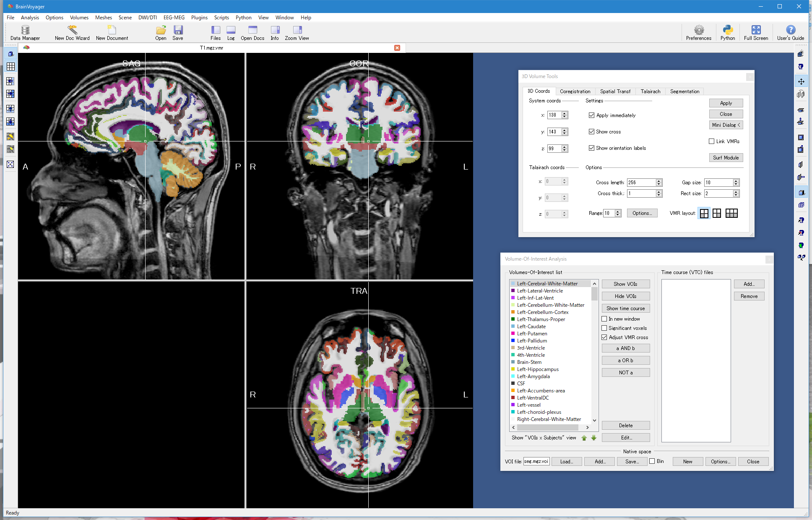Click the Range stepper
This screenshot has height=520, width=812.
click(x=618, y=213)
